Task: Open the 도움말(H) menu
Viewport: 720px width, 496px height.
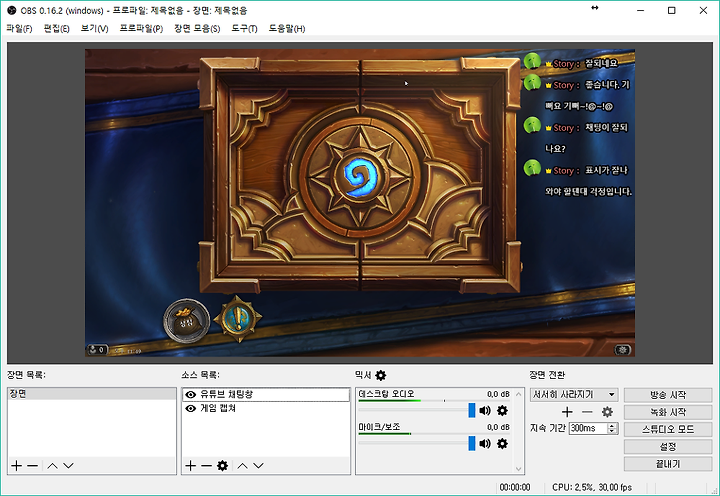Action: [x=287, y=28]
